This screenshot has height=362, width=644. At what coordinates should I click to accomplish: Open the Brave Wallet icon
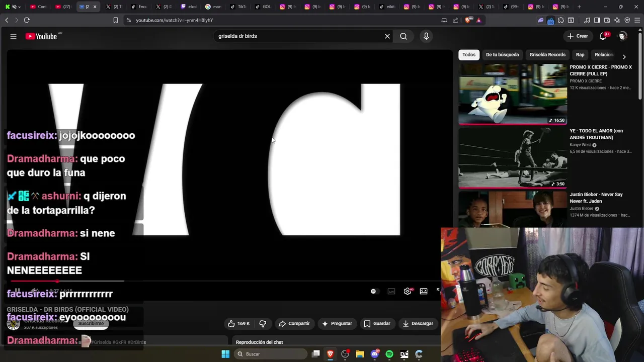[x=607, y=20]
